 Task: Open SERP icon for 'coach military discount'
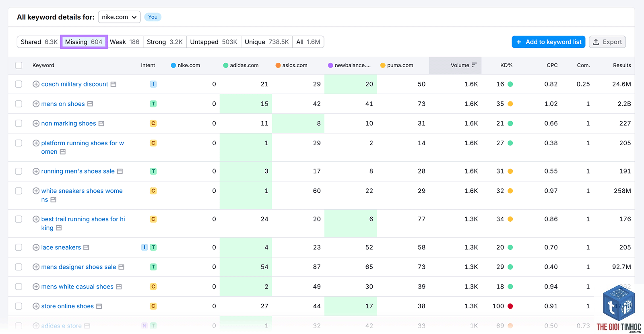click(114, 85)
